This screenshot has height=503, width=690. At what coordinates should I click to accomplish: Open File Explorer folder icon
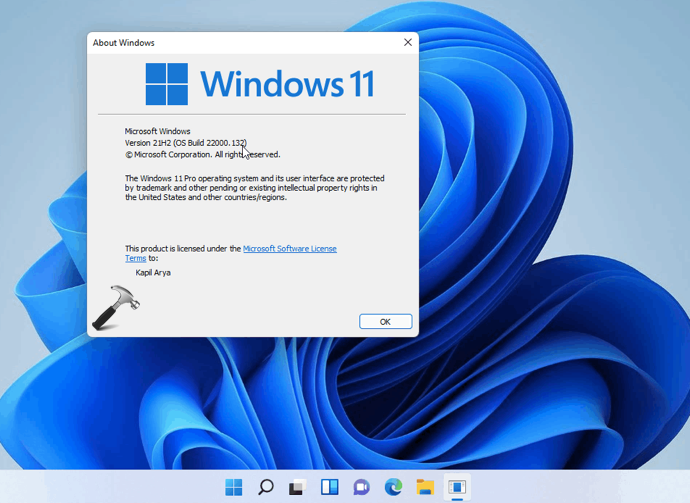point(425,487)
